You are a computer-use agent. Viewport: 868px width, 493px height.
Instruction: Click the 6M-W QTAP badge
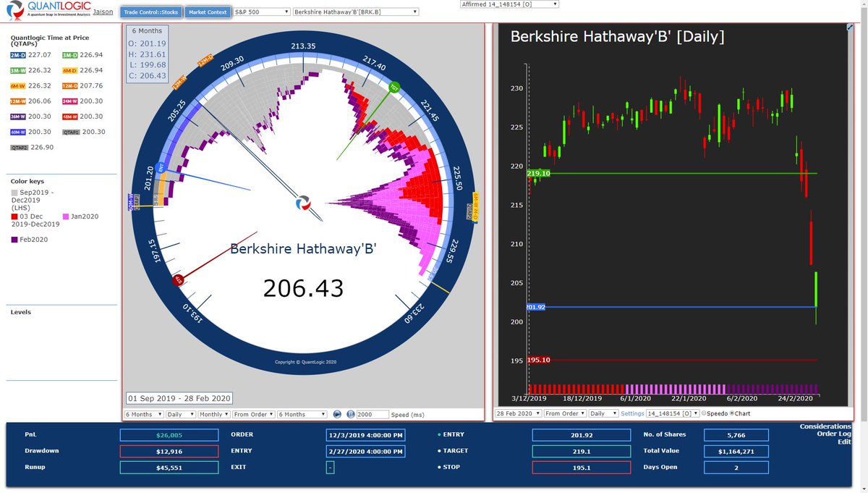click(x=18, y=85)
